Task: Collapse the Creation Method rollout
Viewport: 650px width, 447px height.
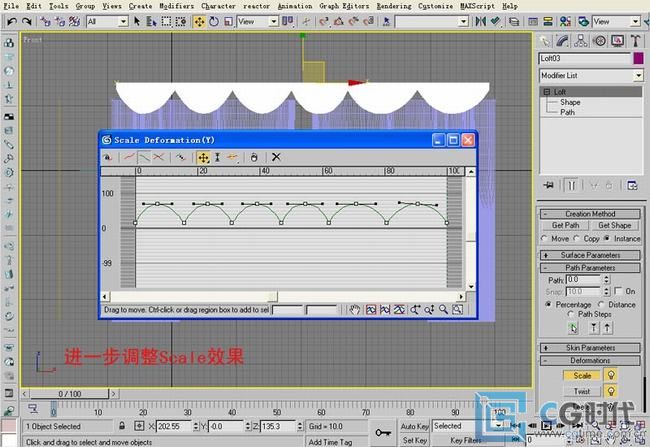Action: [x=590, y=214]
